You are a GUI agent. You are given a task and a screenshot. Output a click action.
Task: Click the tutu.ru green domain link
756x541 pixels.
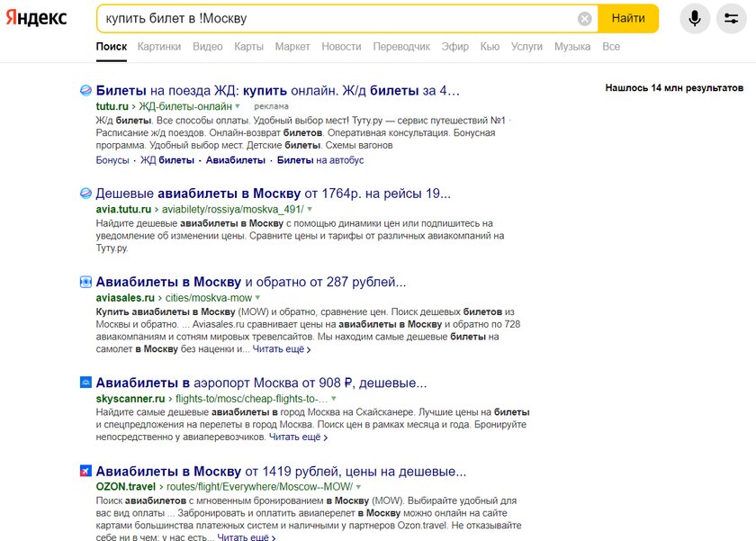(112, 106)
